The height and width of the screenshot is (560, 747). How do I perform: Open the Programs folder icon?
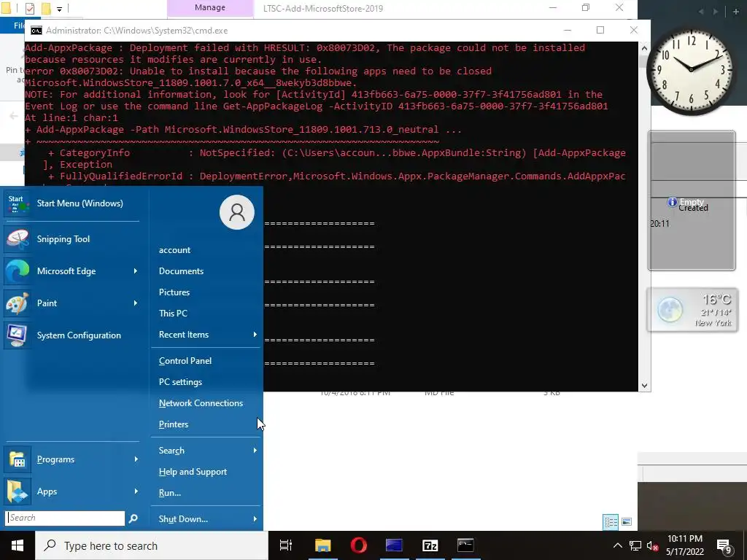[x=18, y=459]
